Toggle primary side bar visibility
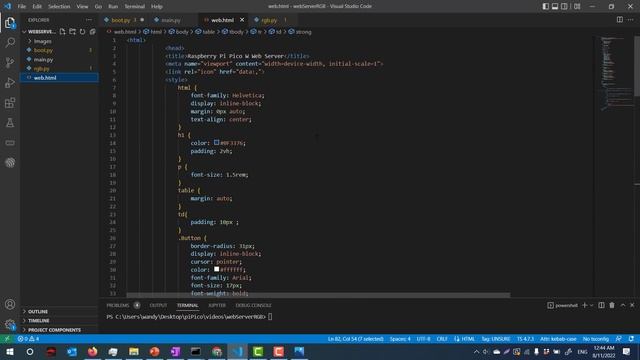Screen dimensions: 640x360 tap(546, 6)
